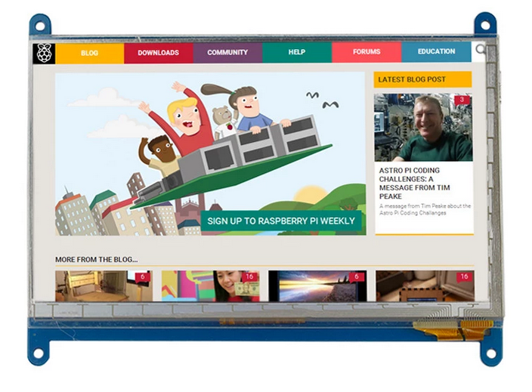Image resolution: width=532 pixels, height=392 pixels.
Task: Click the More From The Blog heading
Action: tap(97, 259)
